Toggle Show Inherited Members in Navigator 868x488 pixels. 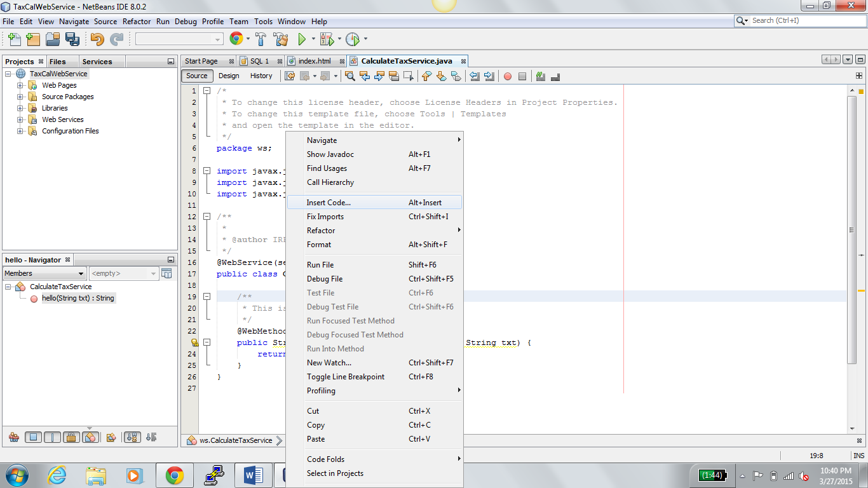point(14,437)
